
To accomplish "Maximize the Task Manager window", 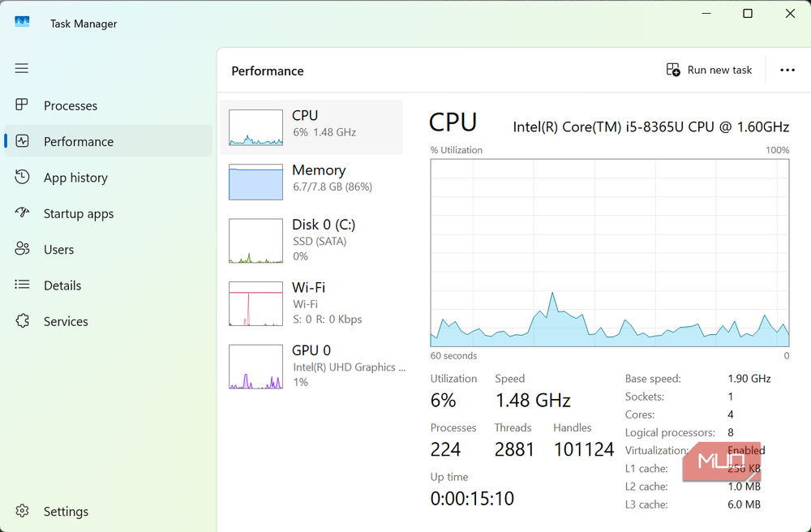I will point(748,14).
